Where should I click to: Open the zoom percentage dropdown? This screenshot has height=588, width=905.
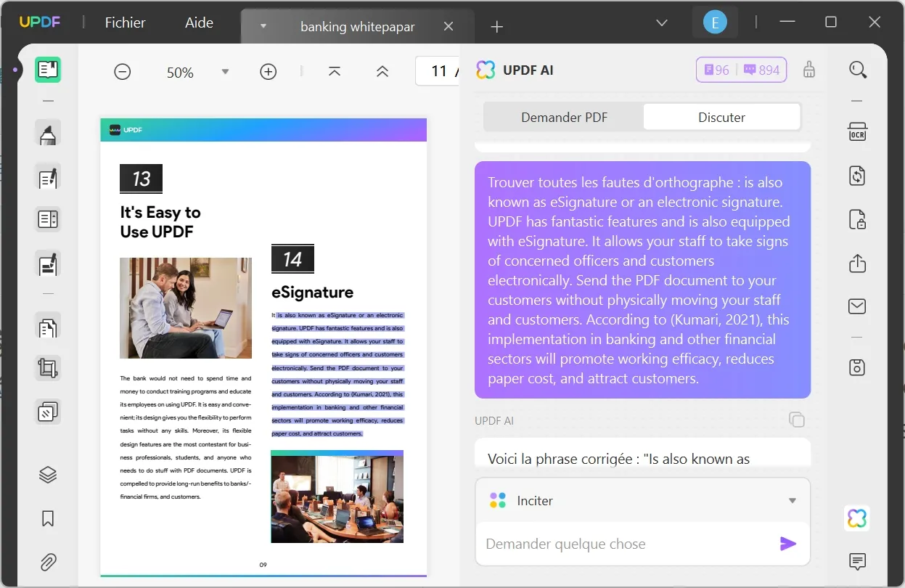pos(225,71)
